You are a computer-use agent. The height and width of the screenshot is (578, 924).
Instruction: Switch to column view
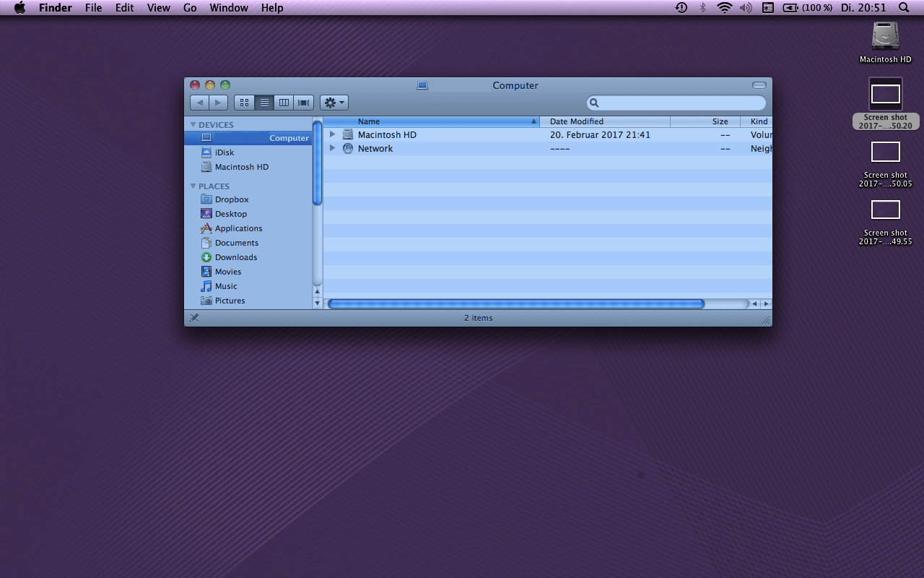(283, 102)
